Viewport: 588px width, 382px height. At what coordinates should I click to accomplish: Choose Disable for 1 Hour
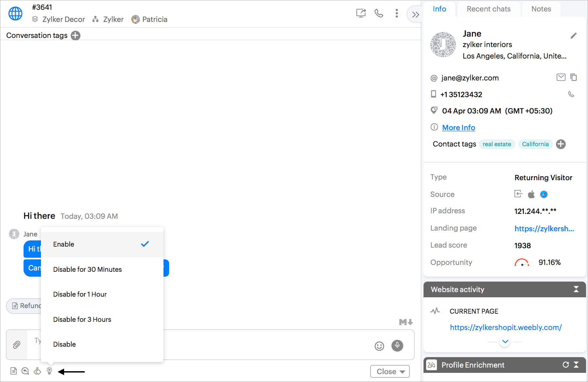(102, 294)
